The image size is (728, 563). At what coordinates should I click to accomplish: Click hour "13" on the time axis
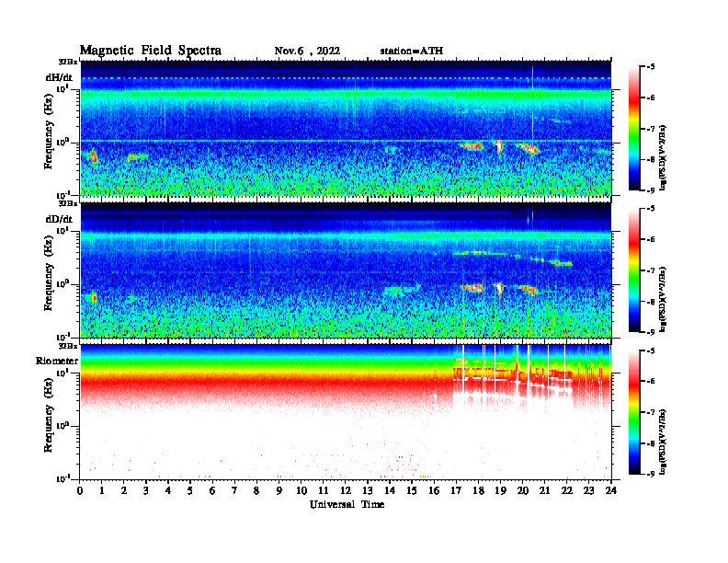click(x=368, y=490)
